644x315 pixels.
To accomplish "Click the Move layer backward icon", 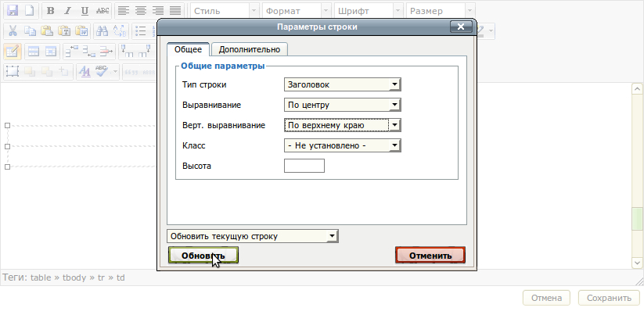I will click(x=47, y=71).
